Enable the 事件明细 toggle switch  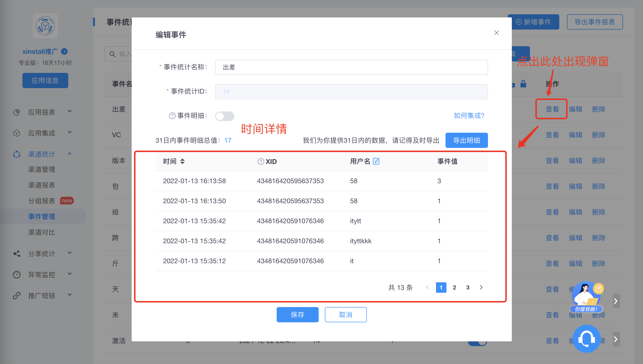224,116
